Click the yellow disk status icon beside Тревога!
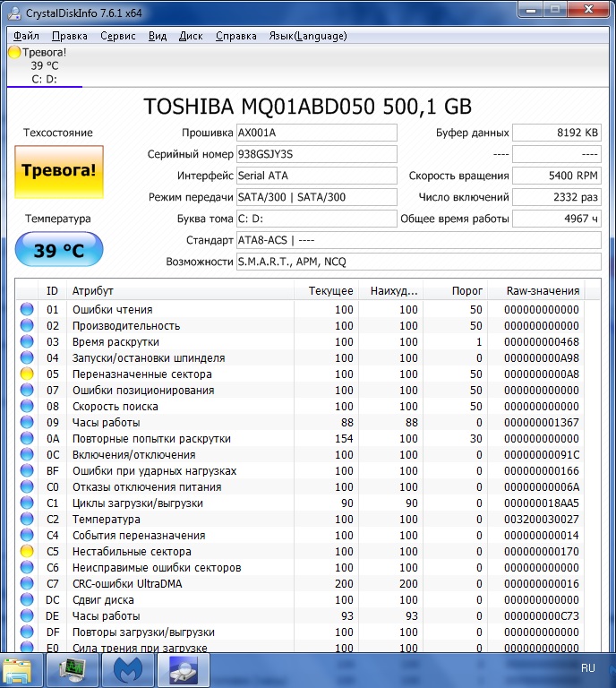This screenshot has height=688, width=616. [14, 52]
